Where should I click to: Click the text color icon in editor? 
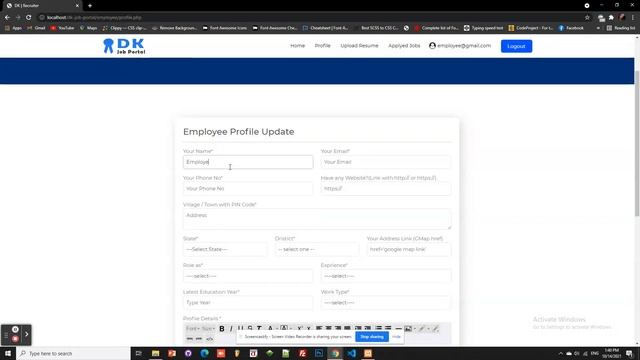click(270, 329)
